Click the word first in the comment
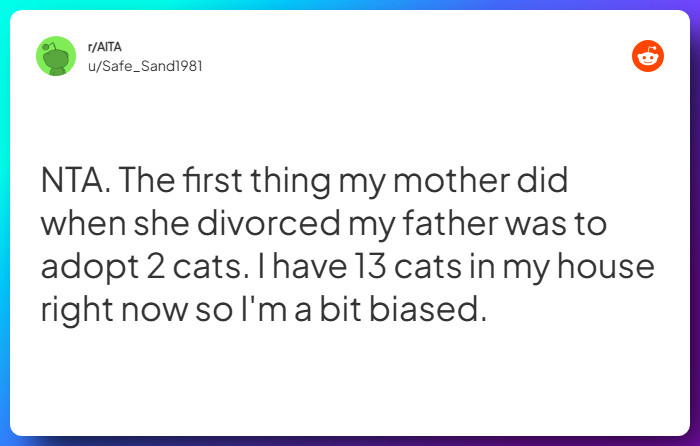700x446 pixels. pos(212,180)
